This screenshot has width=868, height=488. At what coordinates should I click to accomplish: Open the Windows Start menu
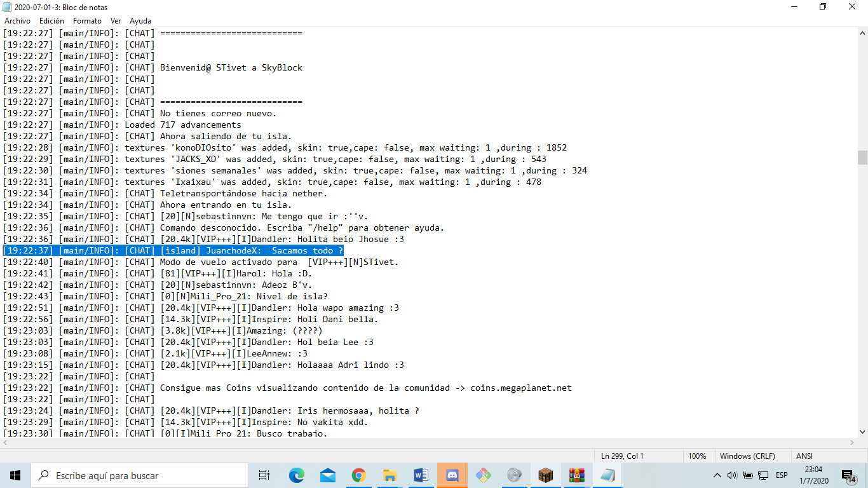pyautogui.click(x=15, y=475)
